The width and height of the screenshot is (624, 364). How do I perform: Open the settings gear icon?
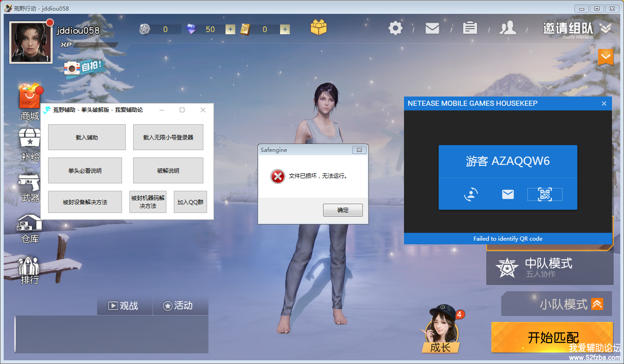coord(395,29)
